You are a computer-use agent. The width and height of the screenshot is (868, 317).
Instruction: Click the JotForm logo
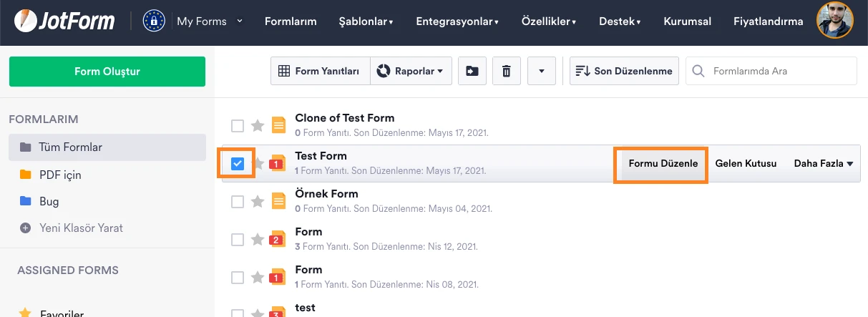pyautogui.click(x=64, y=21)
